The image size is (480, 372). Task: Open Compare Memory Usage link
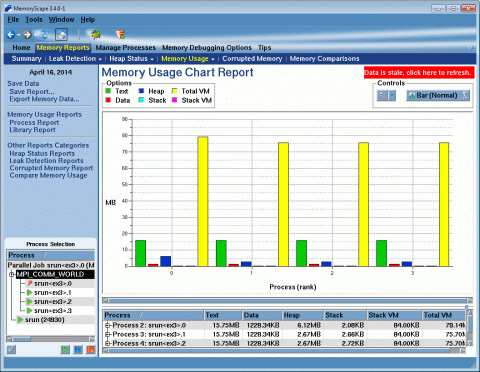[48, 175]
